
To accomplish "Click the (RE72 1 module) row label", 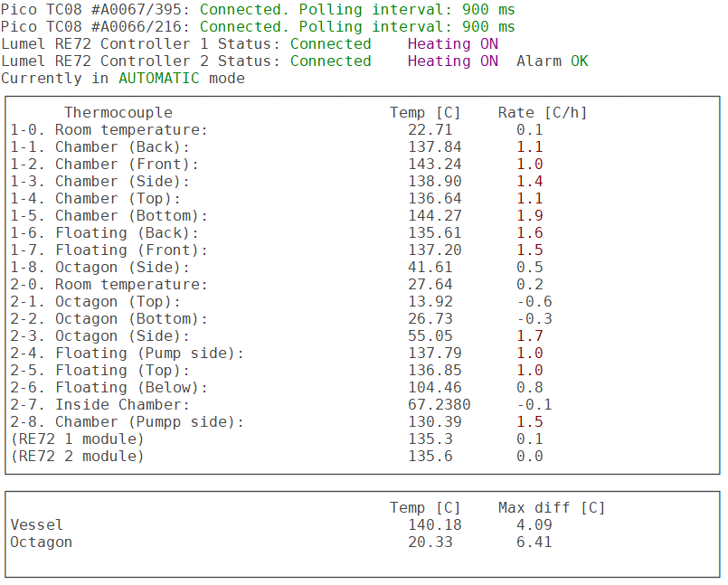I will pos(77,439).
